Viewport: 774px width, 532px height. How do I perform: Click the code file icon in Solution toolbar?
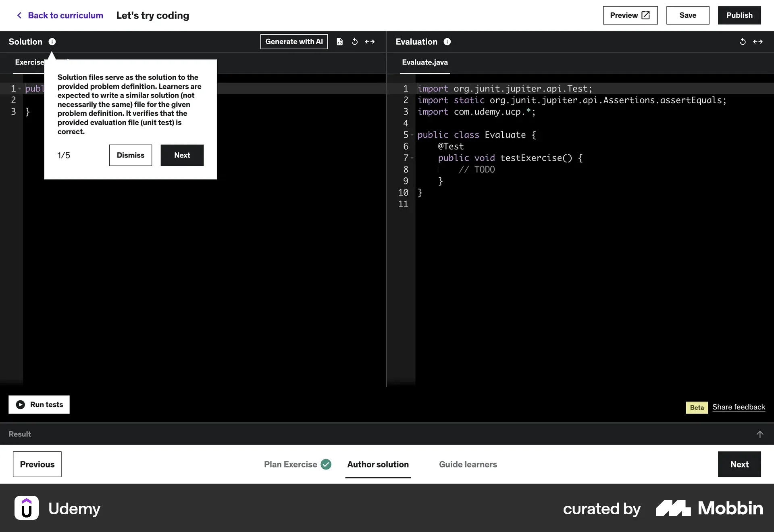(339, 42)
